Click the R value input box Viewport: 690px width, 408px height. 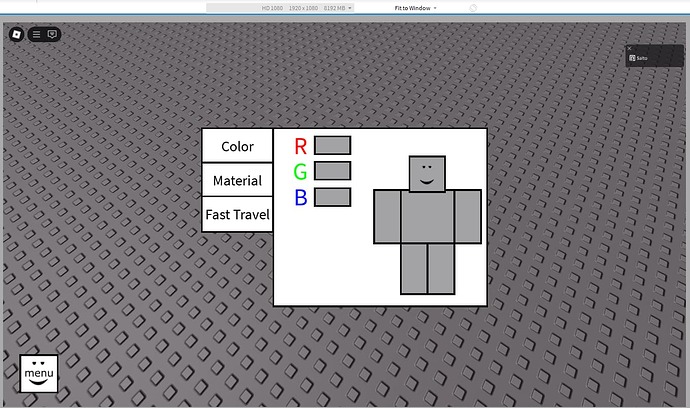(333, 145)
